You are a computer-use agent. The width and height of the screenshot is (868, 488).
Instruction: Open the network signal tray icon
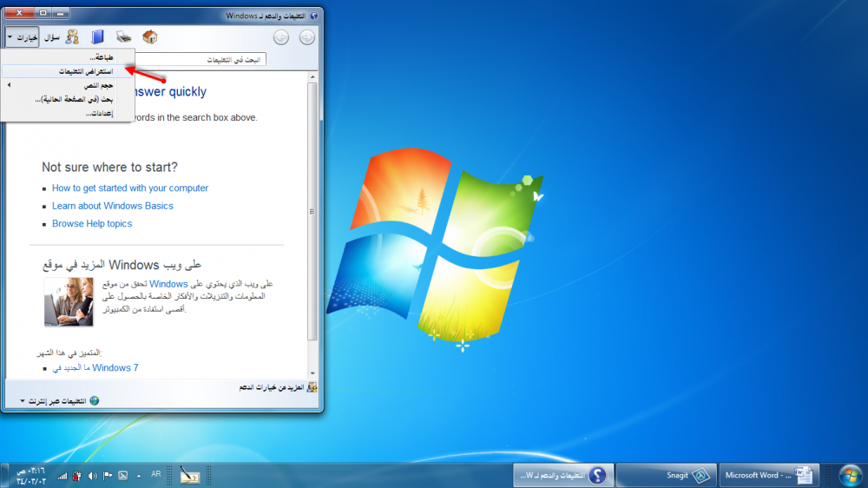coord(62,475)
